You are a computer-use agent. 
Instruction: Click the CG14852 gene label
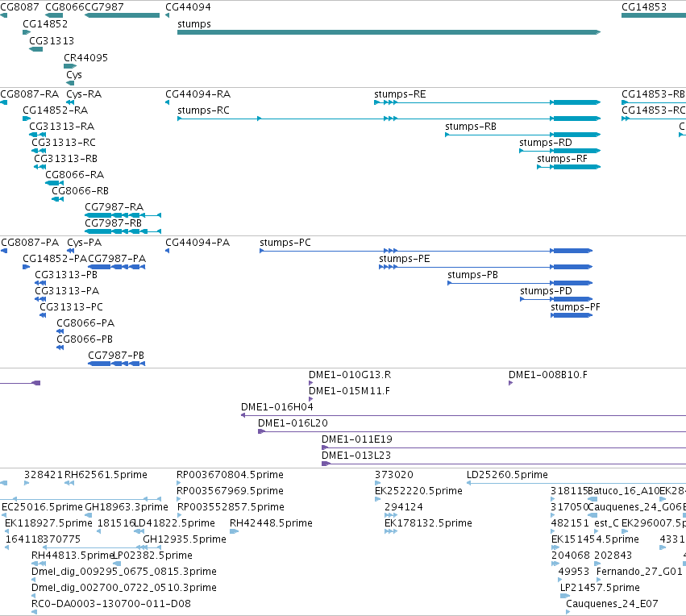tap(45, 24)
